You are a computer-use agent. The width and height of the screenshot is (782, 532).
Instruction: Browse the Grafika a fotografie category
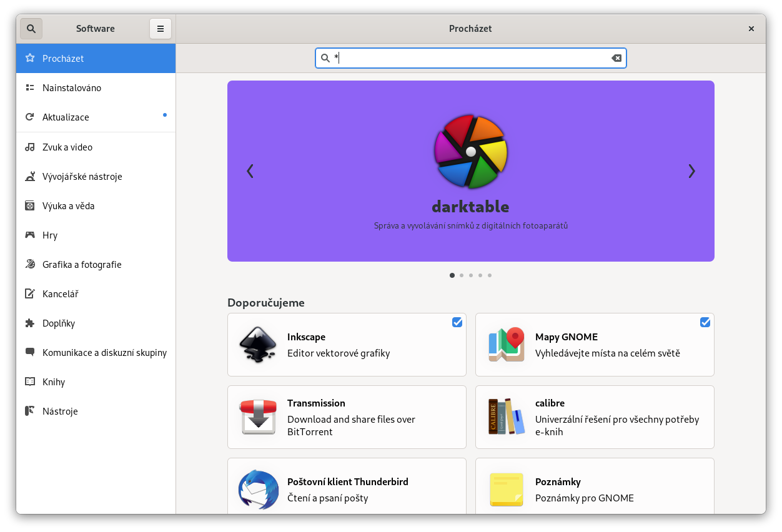(x=82, y=265)
